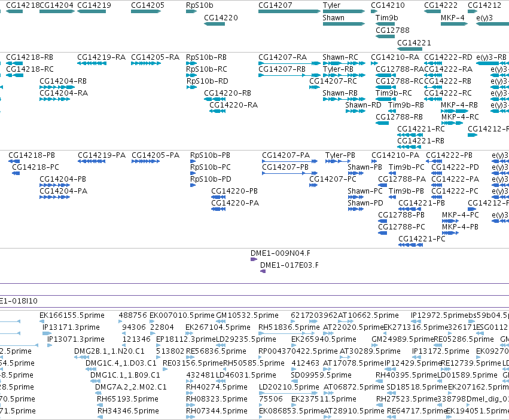The width and height of the screenshot is (509, 420).
Task: Select the IP13171.3prime EST label
Action: point(71,327)
